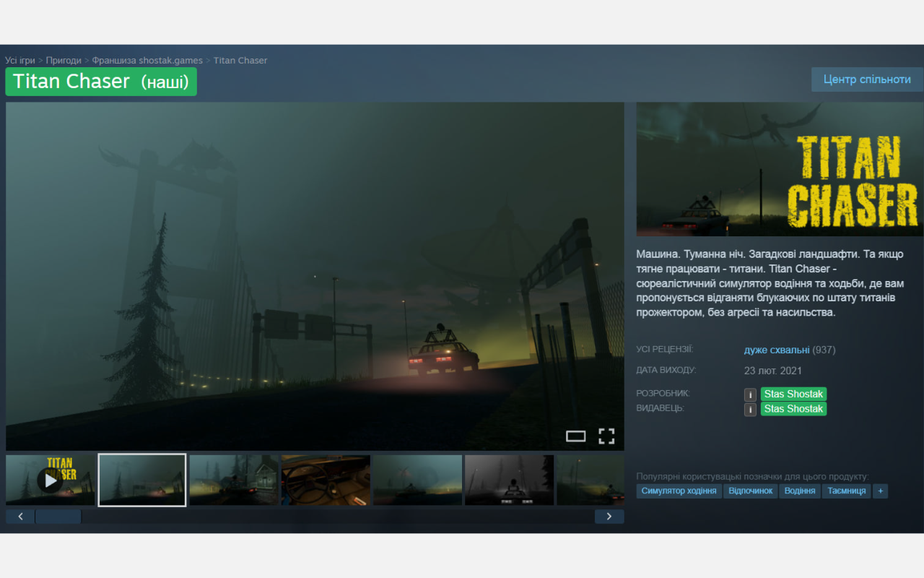Viewport: 924px width, 578px height.
Task: Click the ДАТА ВИХОДУ label
Action: pyautogui.click(x=666, y=371)
